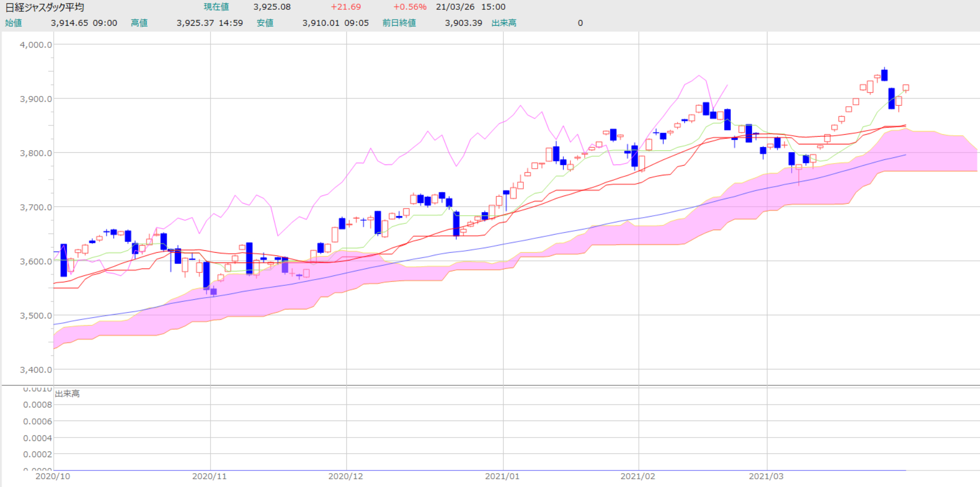The height and width of the screenshot is (487, 980).
Task: Select the 2020/11 date axis label
Action: pos(210,476)
